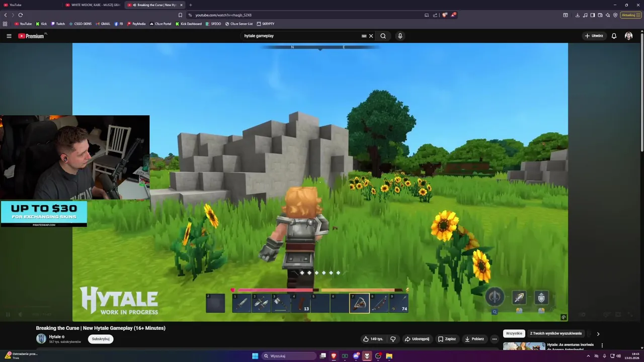
Task: Clear the search query with X
Action: (x=371, y=36)
